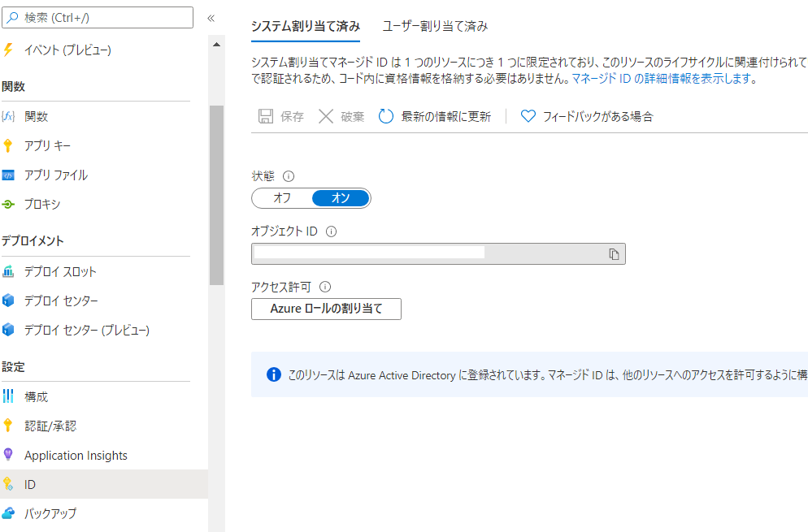Viewport: 808px width, 532px height.
Task: Open Application Insights menu entry
Action: tap(76, 456)
